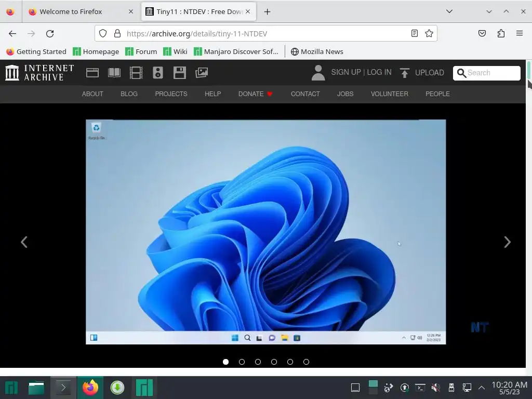
Task: Show the fourth carousel image dot
Action: click(274, 362)
